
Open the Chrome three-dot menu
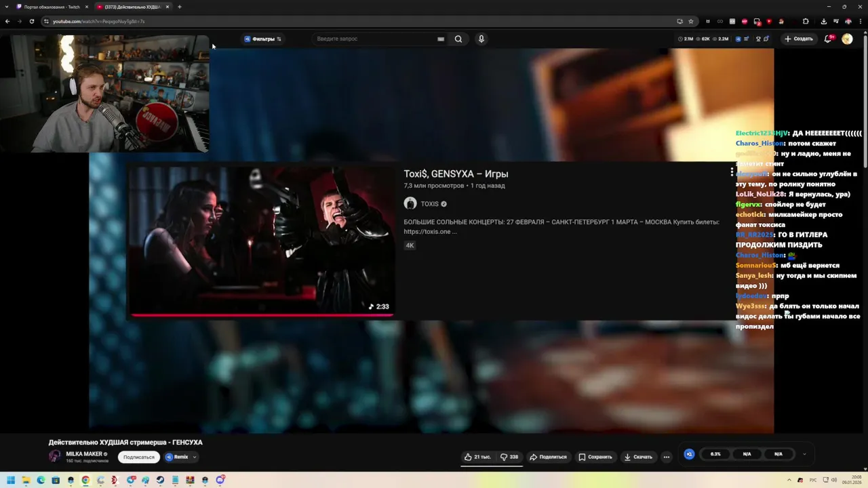[x=860, y=21]
